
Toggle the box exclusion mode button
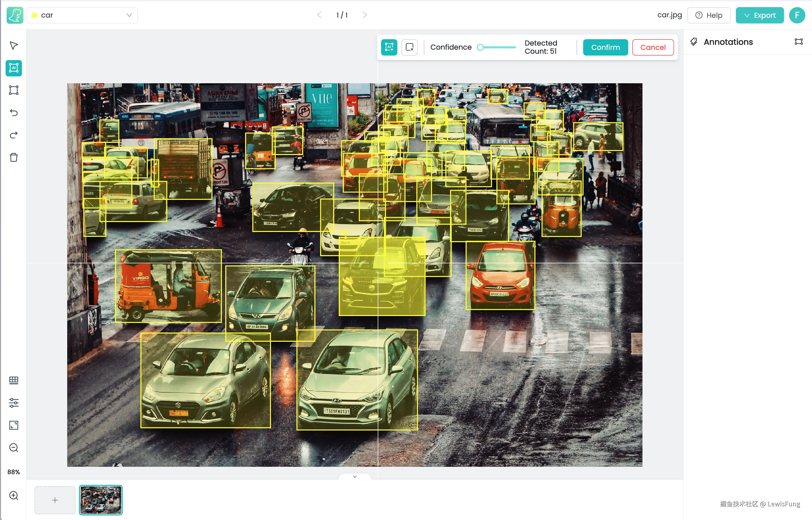409,47
